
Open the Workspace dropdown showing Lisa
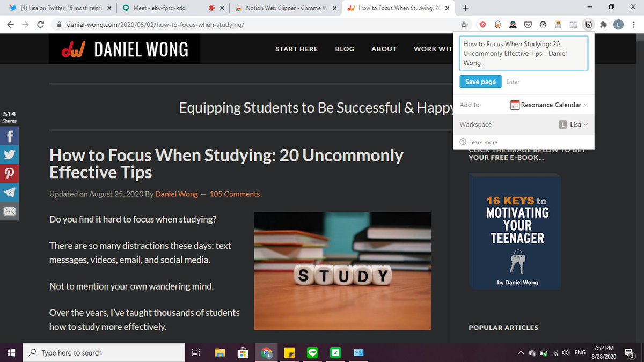point(573,124)
